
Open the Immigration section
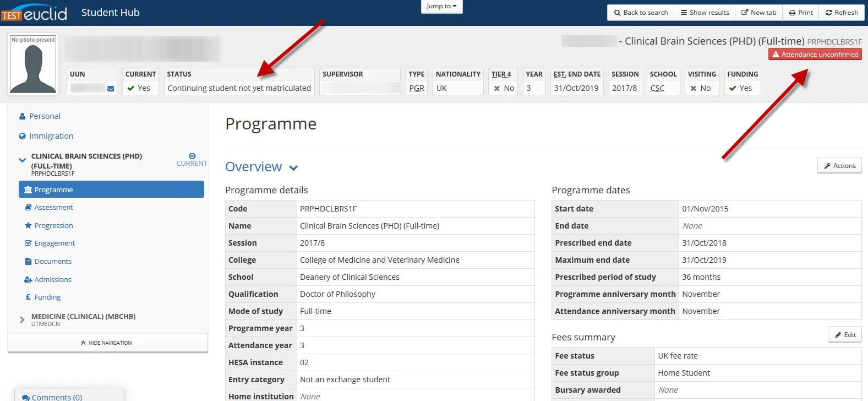click(x=51, y=136)
